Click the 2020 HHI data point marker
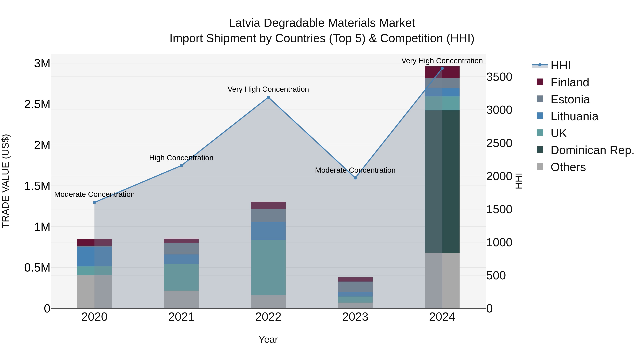The width and height of the screenshot is (644, 362). point(94,202)
